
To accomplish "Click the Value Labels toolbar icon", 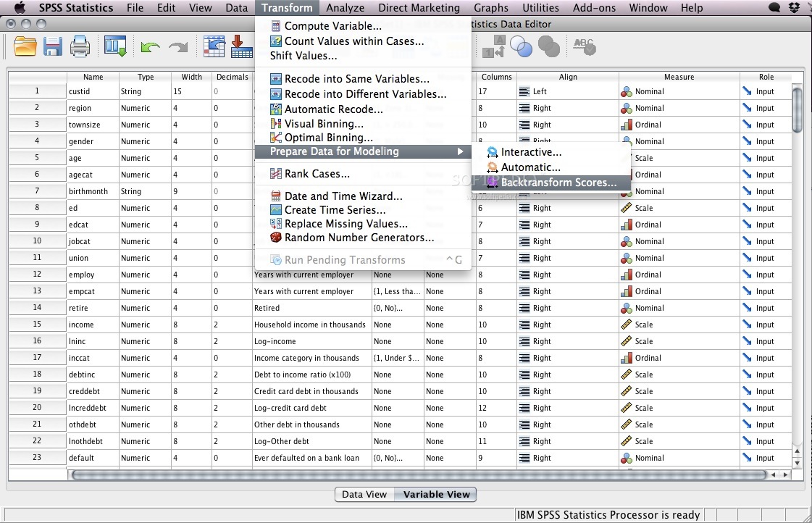I will pos(493,46).
